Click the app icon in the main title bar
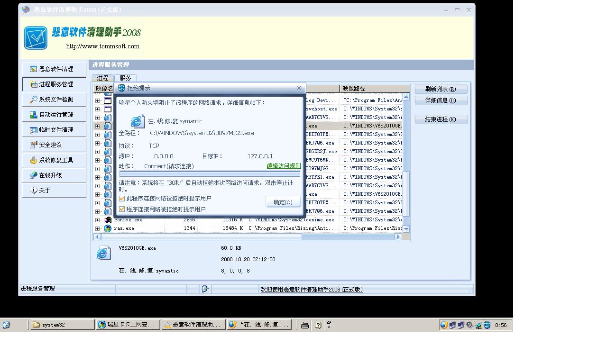Viewport: 607px width, 364px height. point(26,9)
